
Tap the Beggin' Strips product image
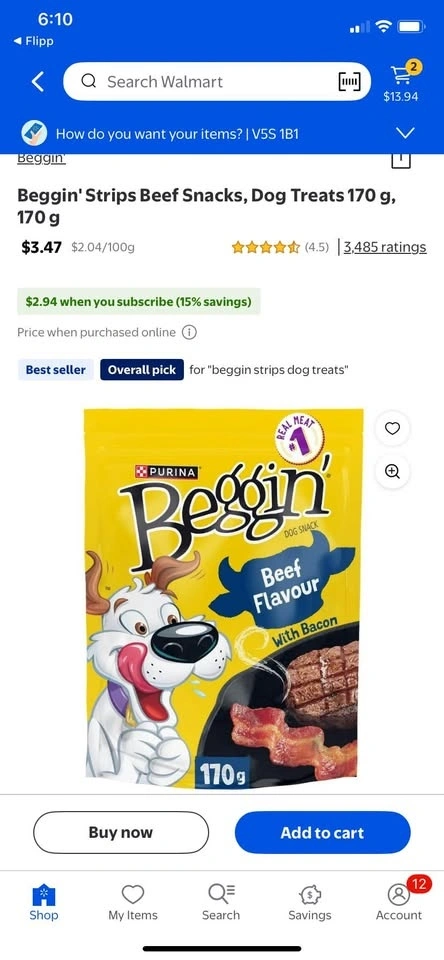(x=224, y=598)
